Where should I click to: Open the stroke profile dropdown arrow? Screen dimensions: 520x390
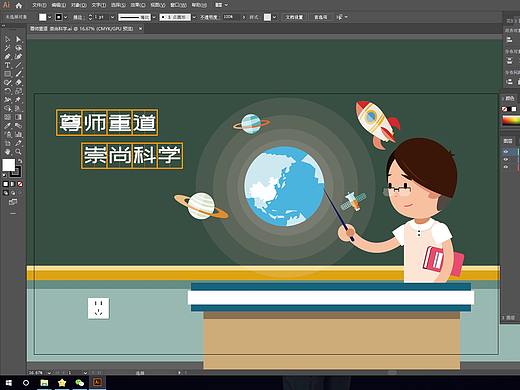[x=154, y=17]
